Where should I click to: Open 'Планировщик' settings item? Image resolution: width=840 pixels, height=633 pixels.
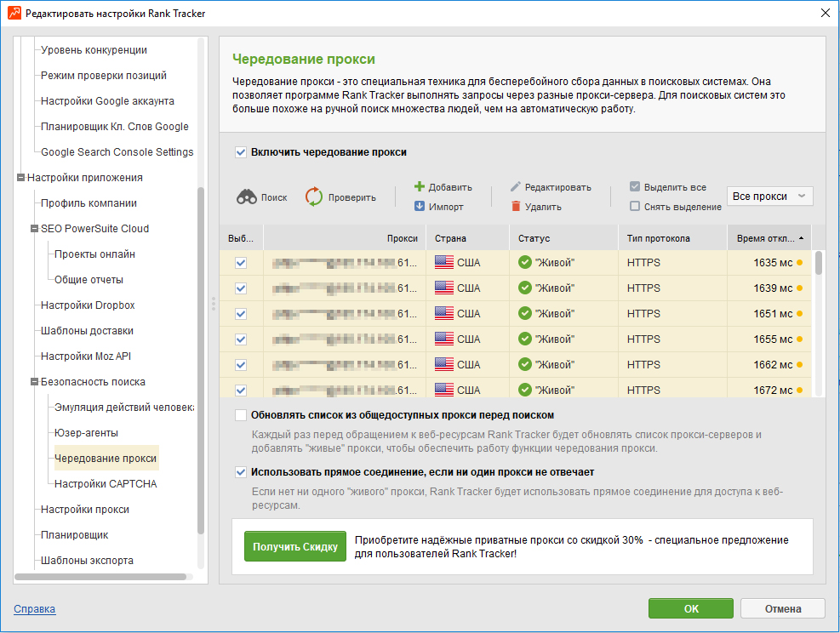74,535
